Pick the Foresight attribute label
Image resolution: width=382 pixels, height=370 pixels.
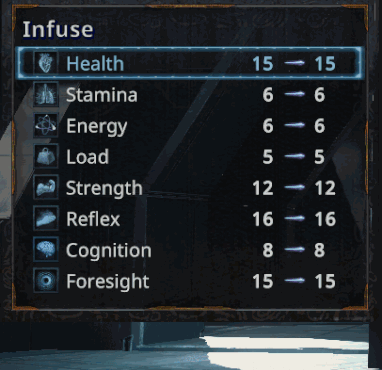(x=107, y=282)
